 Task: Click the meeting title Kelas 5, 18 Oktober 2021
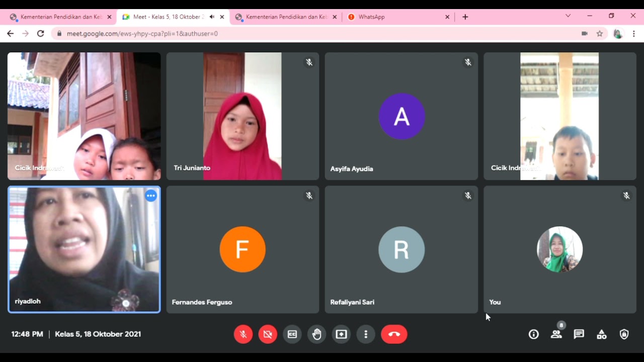98,334
